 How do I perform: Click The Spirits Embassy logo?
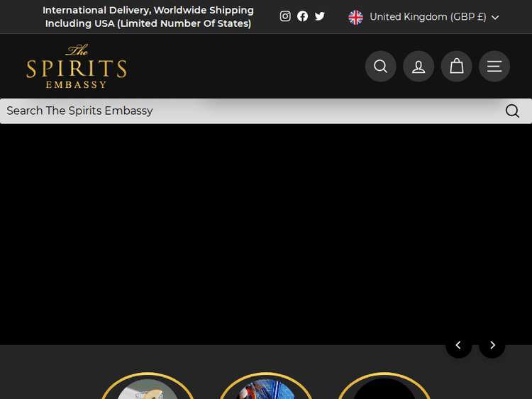[77, 67]
